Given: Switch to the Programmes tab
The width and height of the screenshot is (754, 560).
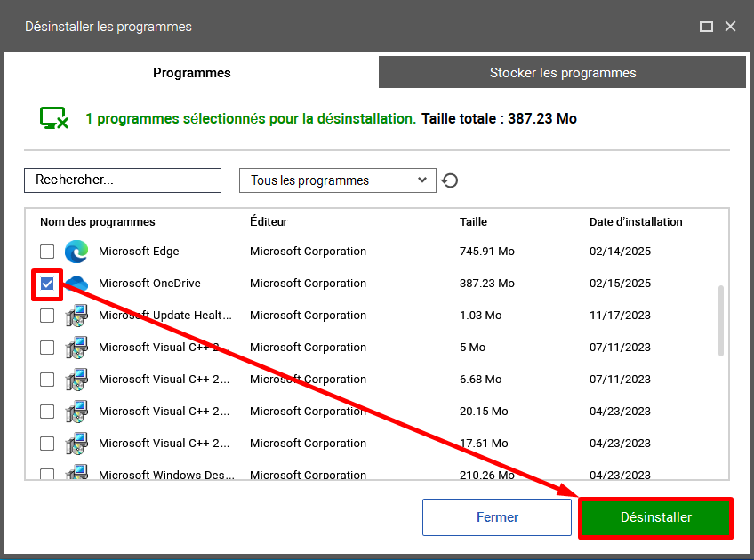Looking at the screenshot, I should [192, 73].
